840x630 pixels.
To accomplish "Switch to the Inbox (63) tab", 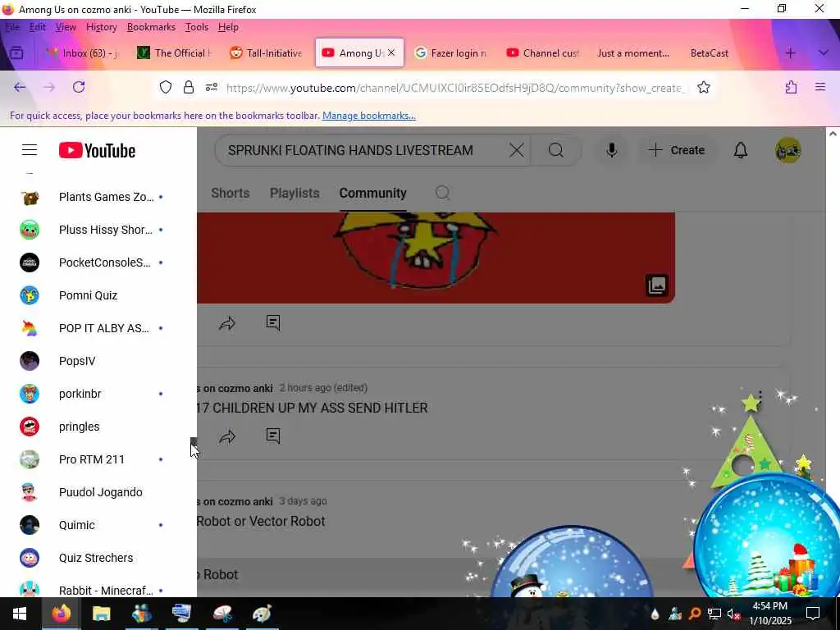I will (x=82, y=52).
